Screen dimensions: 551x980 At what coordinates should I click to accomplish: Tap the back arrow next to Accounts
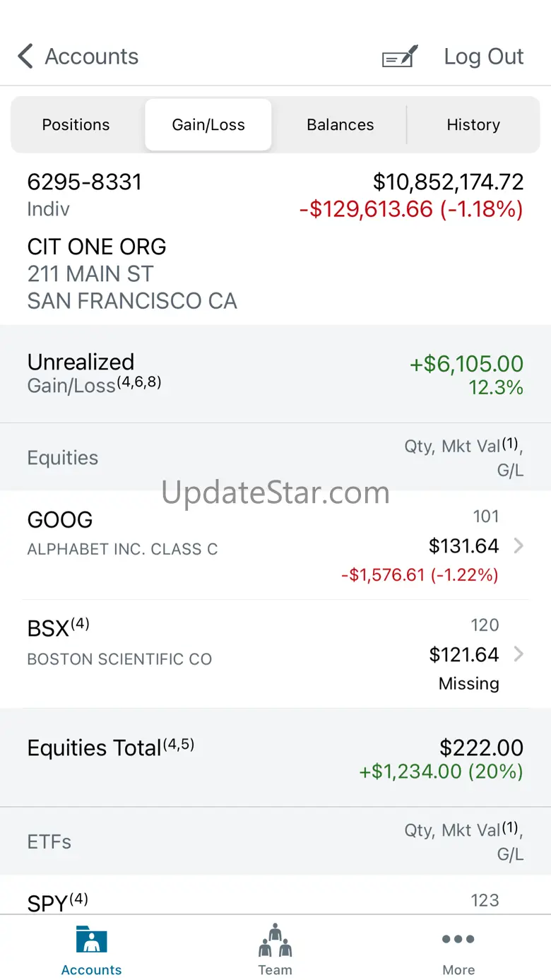coord(25,57)
